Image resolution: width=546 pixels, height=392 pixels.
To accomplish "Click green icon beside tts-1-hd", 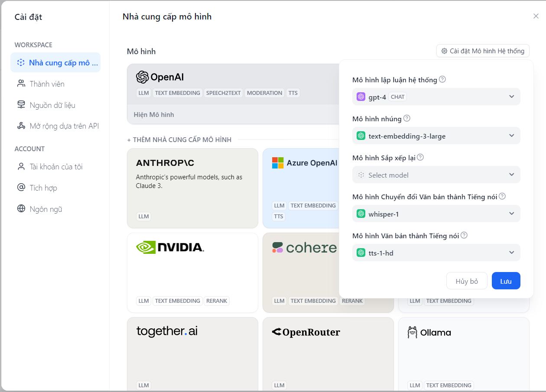I will pyautogui.click(x=361, y=253).
